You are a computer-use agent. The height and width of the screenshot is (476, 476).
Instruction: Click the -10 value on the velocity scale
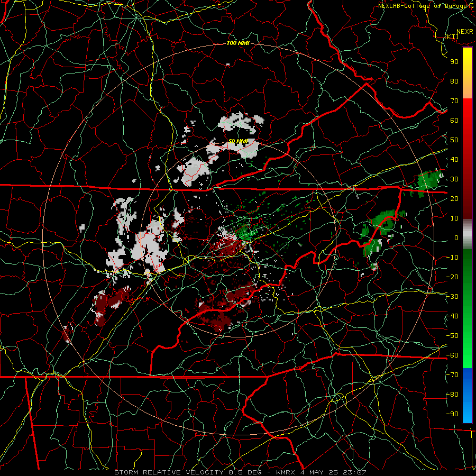[452, 258]
